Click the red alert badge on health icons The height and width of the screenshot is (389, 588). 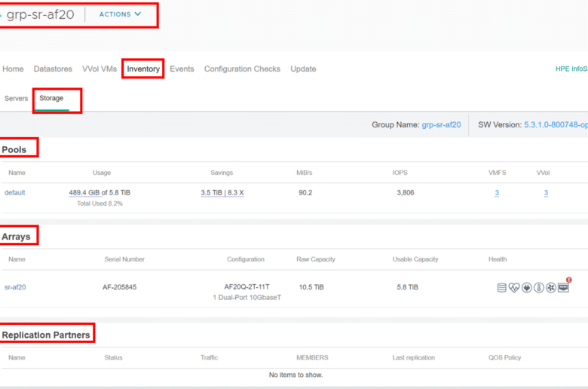pos(569,280)
